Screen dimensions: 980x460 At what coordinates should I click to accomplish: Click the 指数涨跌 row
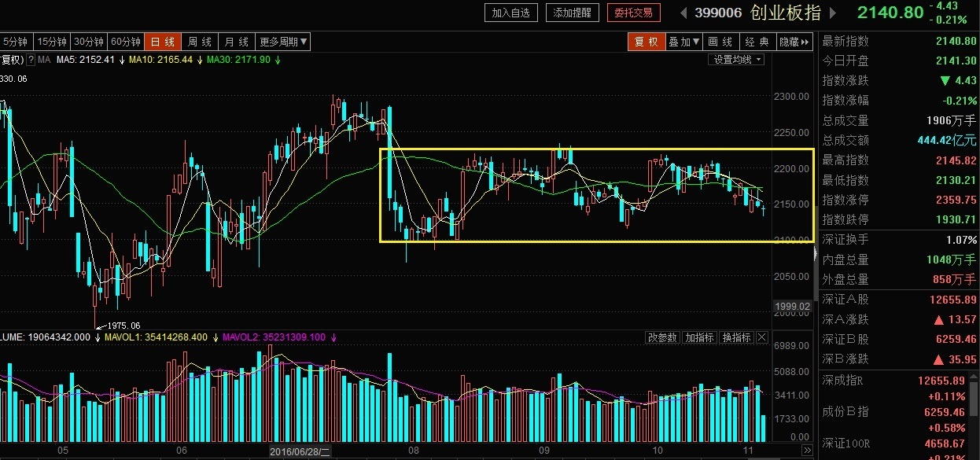(899, 80)
